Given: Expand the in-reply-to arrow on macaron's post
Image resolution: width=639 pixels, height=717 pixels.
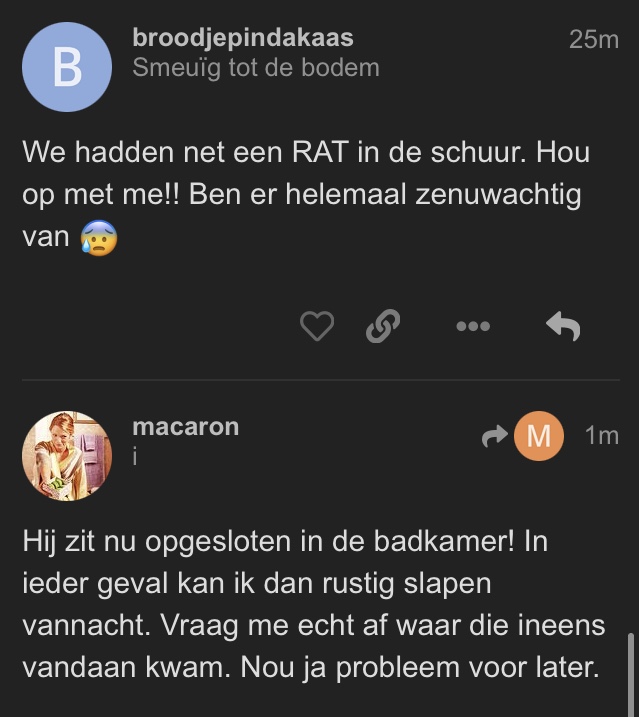Looking at the screenshot, I should 495,436.
